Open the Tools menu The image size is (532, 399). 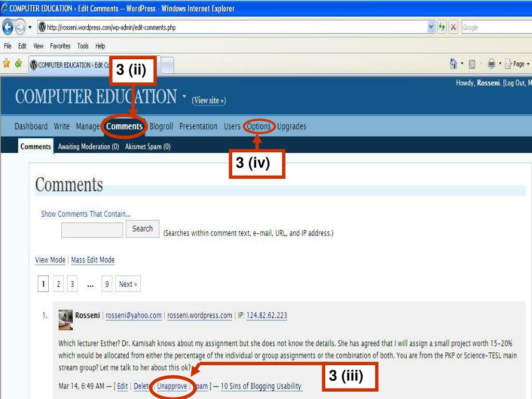[83, 46]
